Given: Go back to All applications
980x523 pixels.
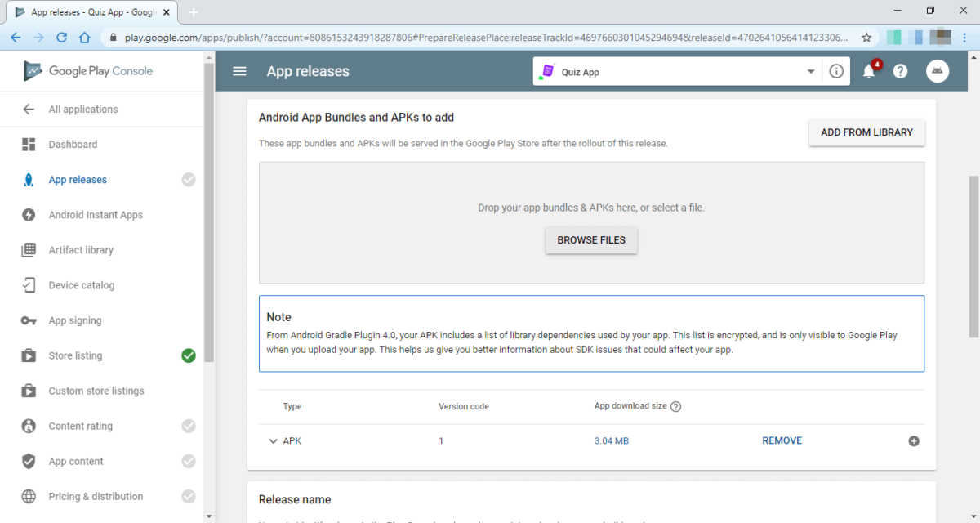Looking at the screenshot, I should (x=82, y=110).
